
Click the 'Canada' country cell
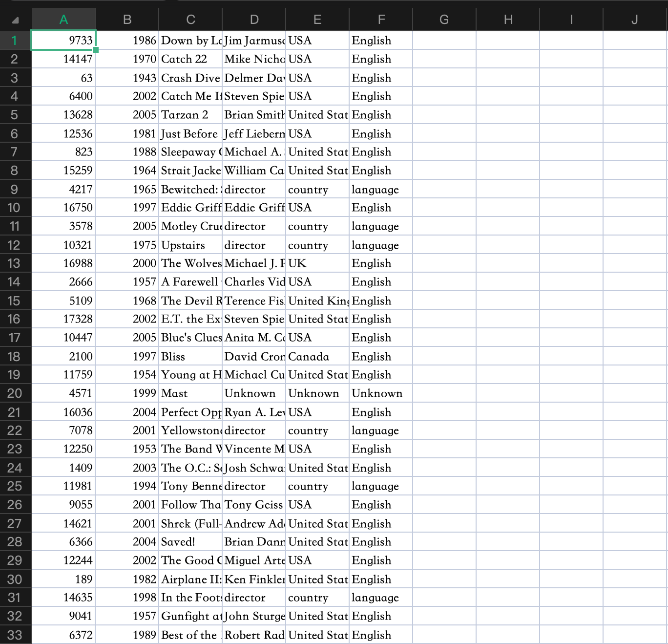317,356
